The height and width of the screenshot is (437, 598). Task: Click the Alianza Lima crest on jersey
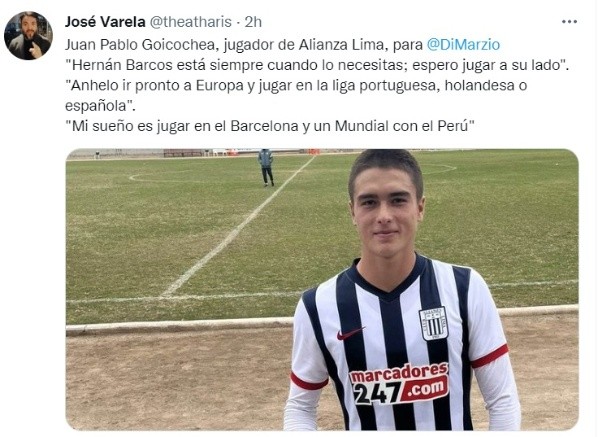tap(433, 323)
